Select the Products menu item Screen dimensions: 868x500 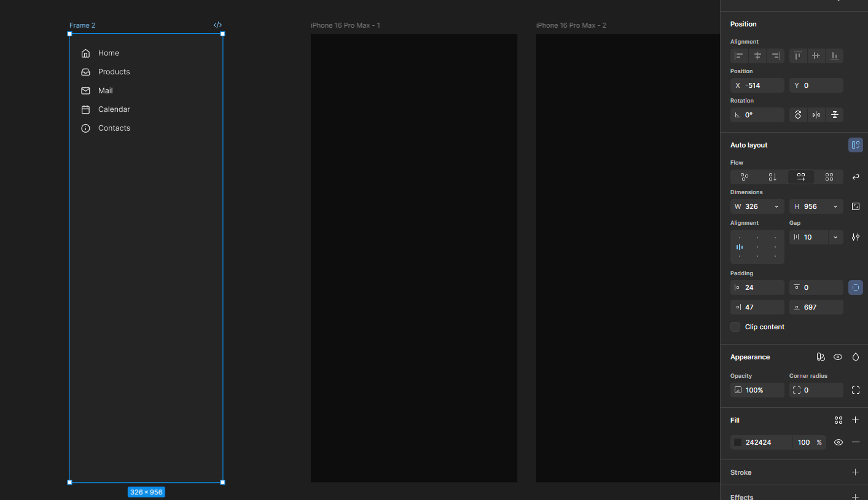pyautogui.click(x=114, y=72)
